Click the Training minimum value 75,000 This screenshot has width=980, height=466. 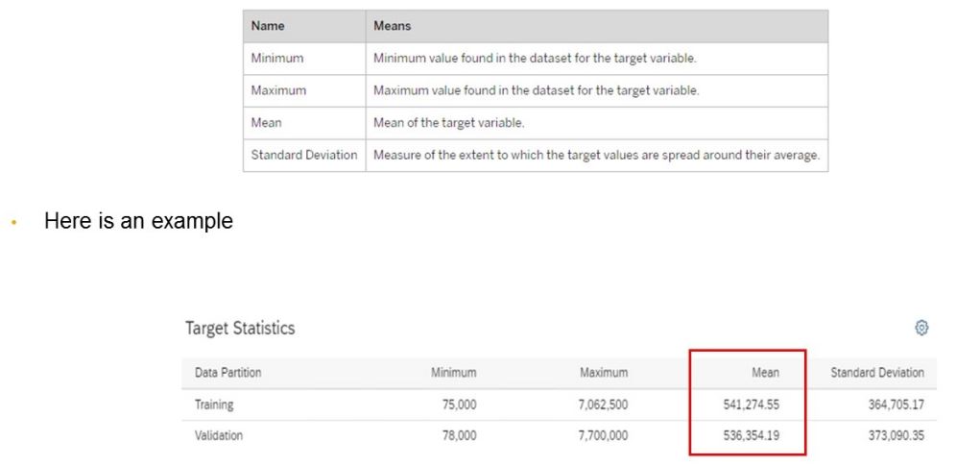pyautogui.click(x=457, y=405)
